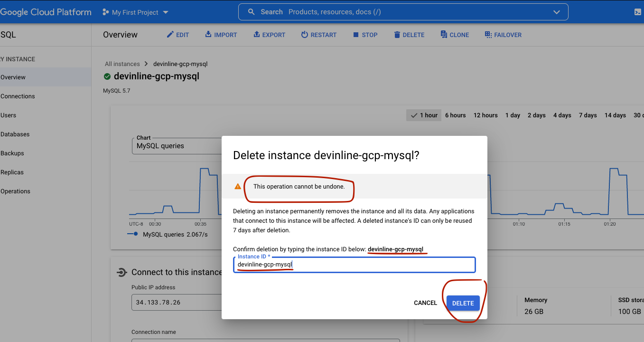Click the 100 GB SSD storage value
This screenshot has width=644, height=342.
(630, 312)
